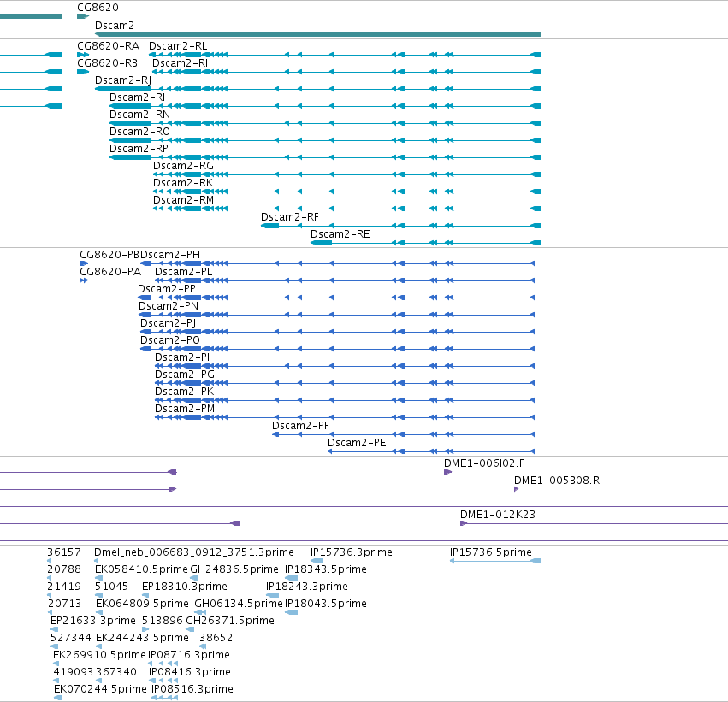Select the Dscam2 gene bar

coord(317,34)
